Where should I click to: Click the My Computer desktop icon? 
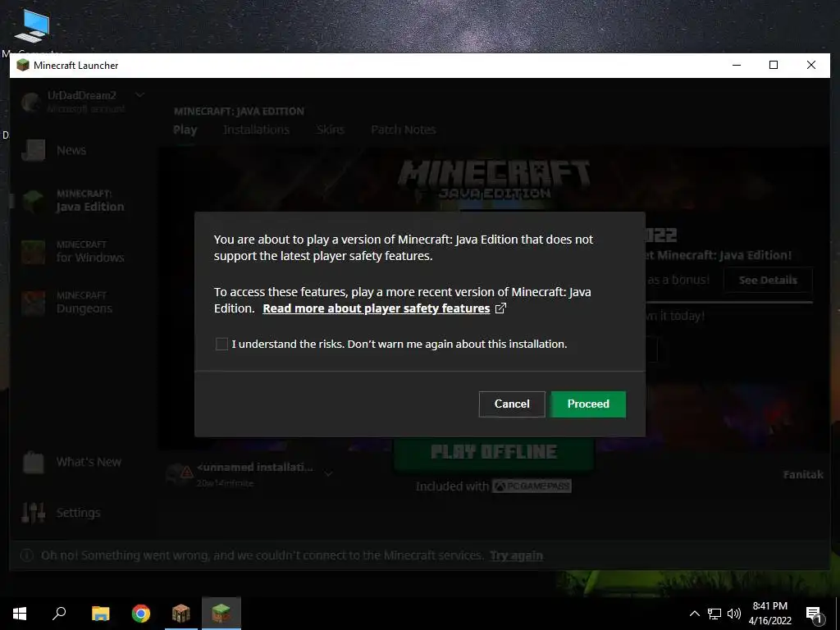[32, 27]
